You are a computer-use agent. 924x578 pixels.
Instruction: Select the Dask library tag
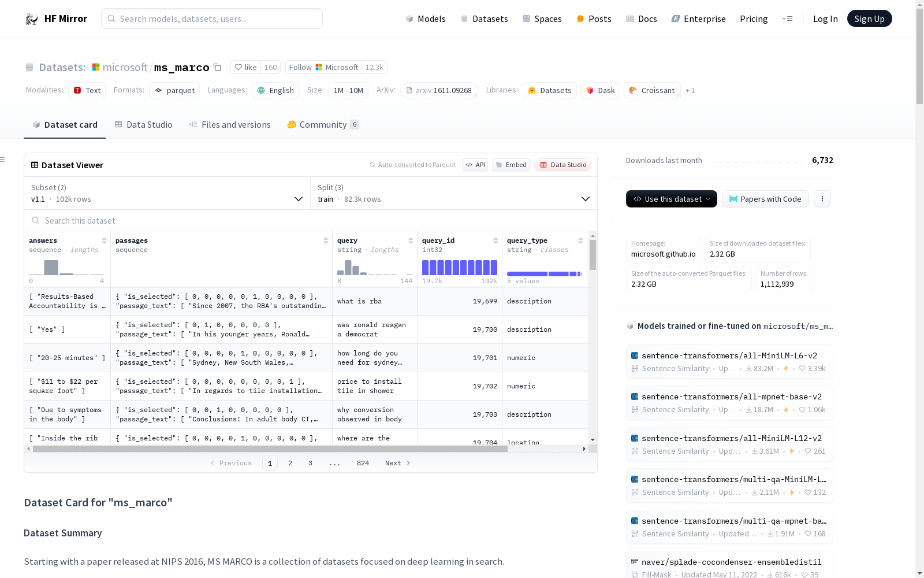[x=600, y=90]
